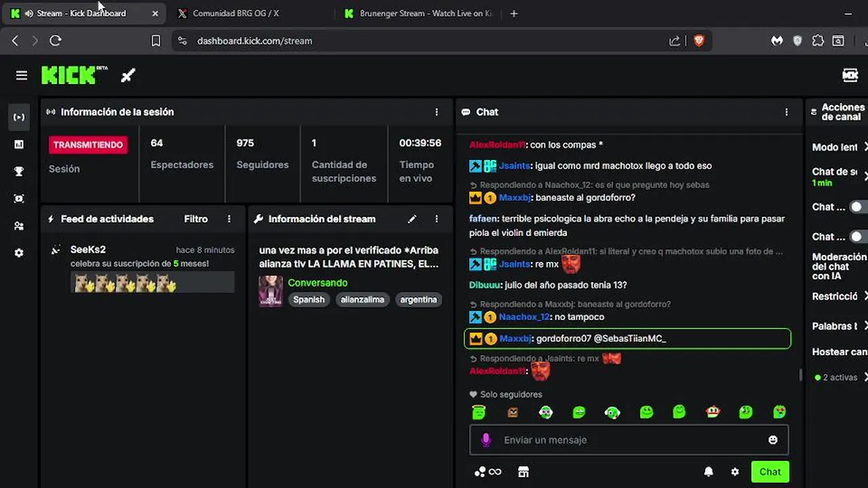Click SeeKs2 in the activity feed
868x488 pixels.
88,250
